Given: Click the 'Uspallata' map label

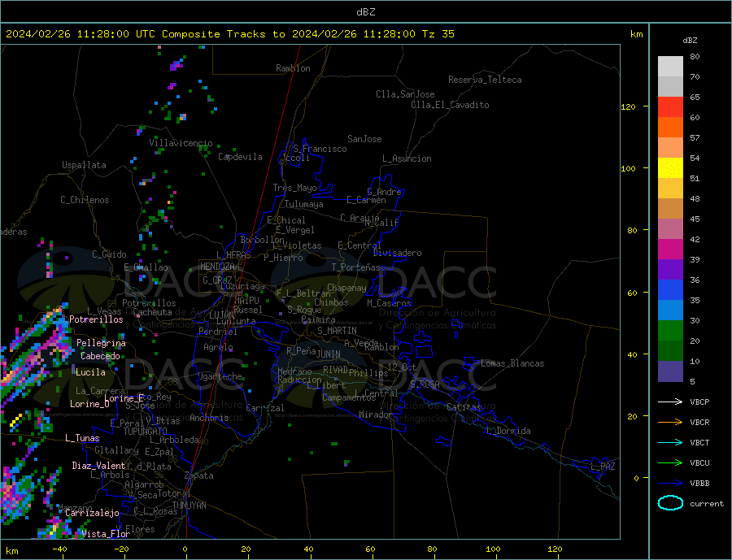Looking at the screenshot, I should pos(84,165).
